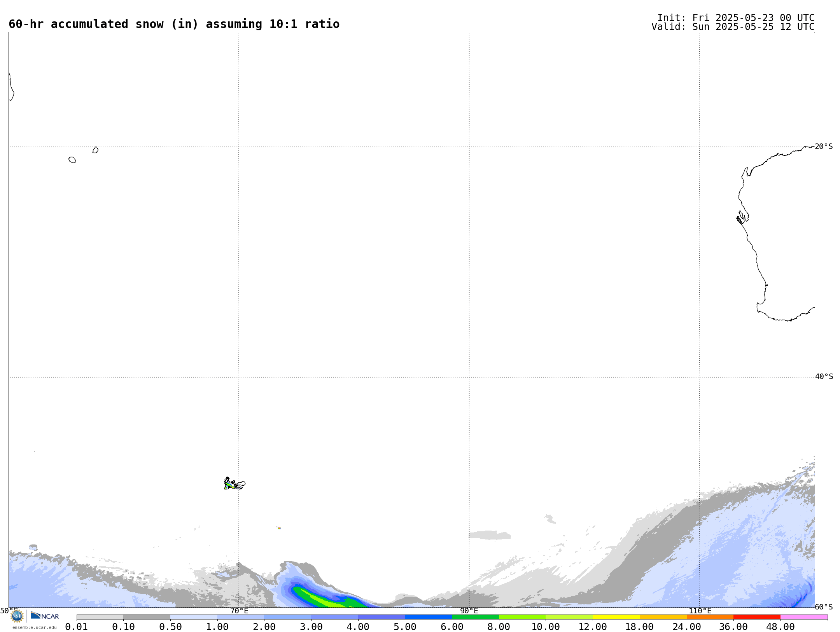Click the NSF logo icon
Image resolution: width=840 pixels, height=632 pixels.
[x=17, y=616]
